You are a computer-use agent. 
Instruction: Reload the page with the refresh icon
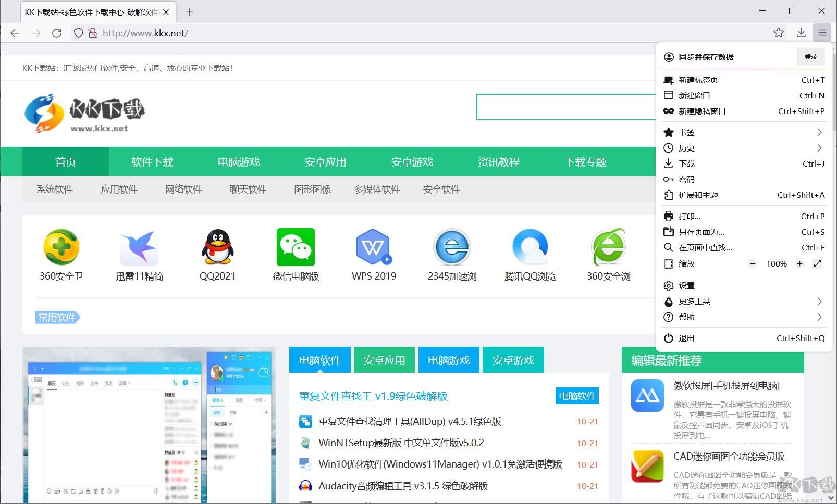click(57, 33)
